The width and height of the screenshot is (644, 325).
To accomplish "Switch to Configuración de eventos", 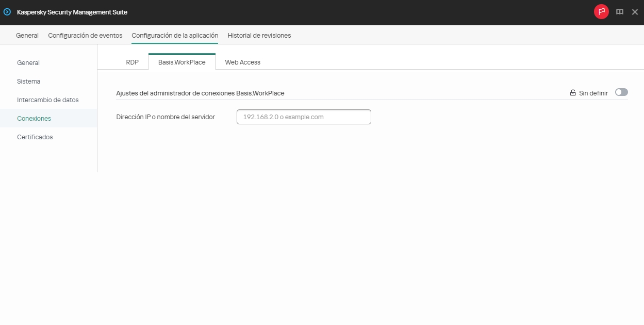I will coord(85,35).
